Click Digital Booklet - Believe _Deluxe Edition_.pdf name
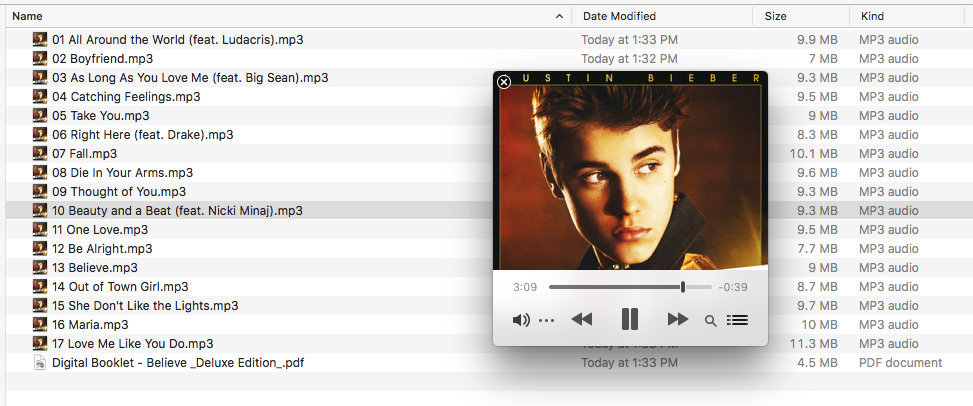 point(178,363)
